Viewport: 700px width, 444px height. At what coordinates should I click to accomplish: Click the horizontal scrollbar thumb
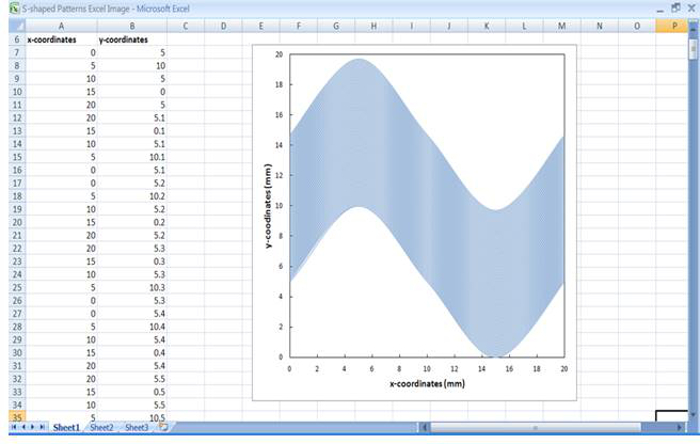[x=535, y=427]
